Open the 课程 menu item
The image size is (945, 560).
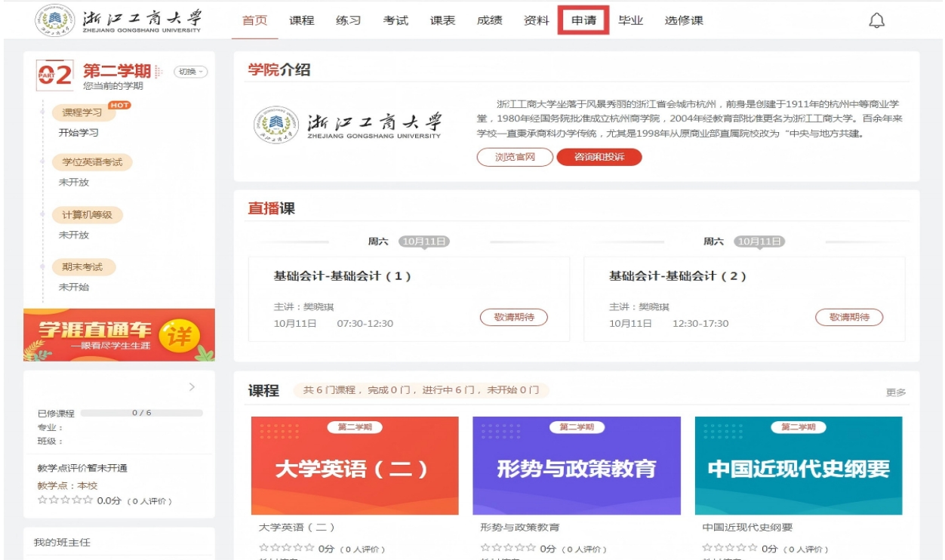pyautogui.click(x=301, y=20)
